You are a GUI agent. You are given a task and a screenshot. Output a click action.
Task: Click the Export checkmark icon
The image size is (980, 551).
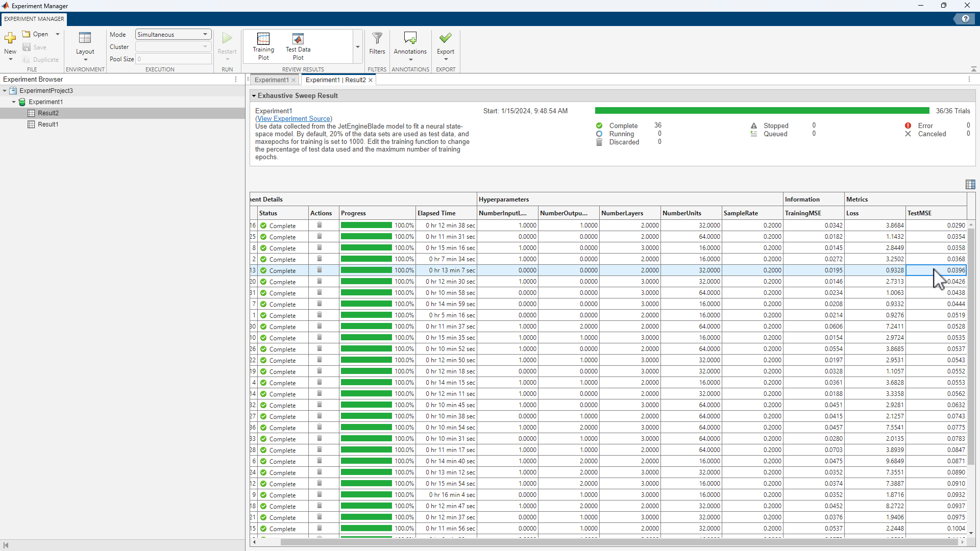click(x=446, y=38)
